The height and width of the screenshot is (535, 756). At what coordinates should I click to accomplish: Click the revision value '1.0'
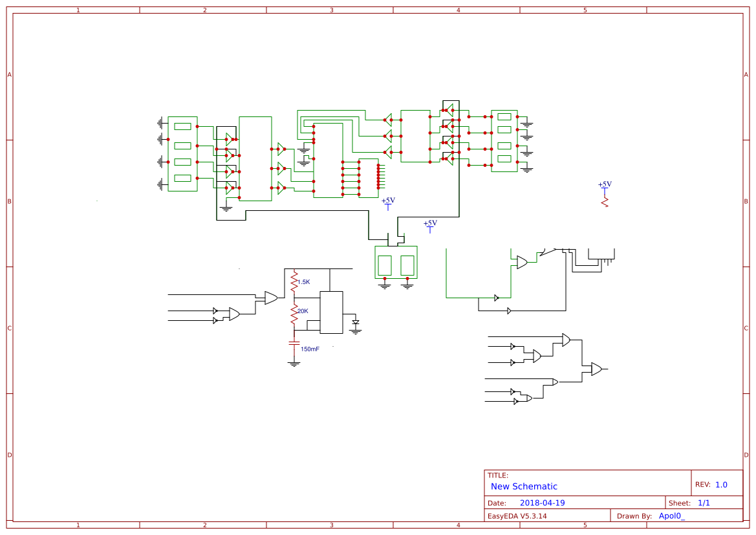721,485
